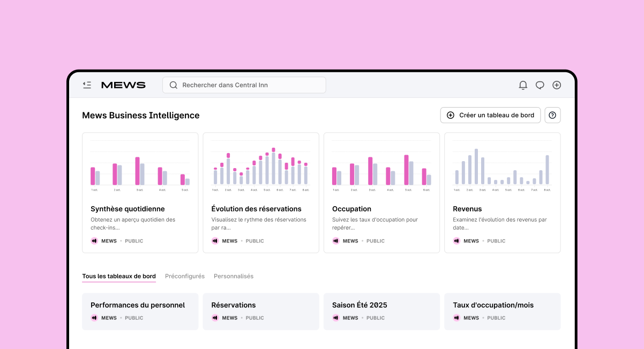
Task: Click the plus circle icon in header
Action: [557, 85]
